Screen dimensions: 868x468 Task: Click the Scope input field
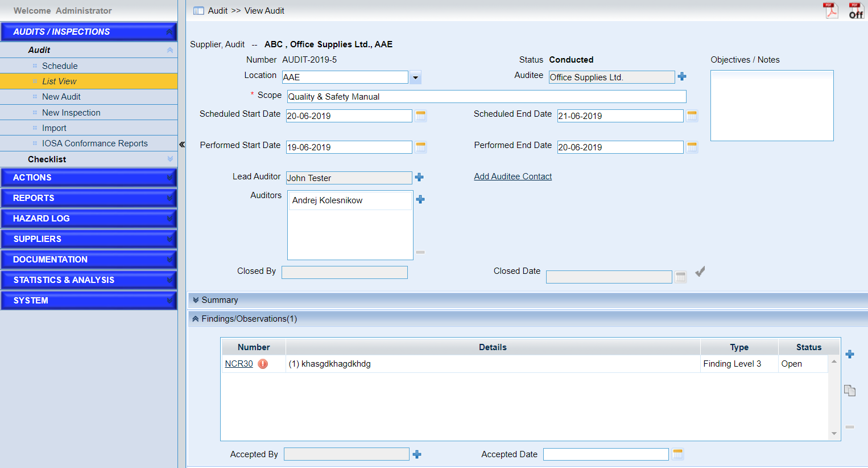pos(486,96)
